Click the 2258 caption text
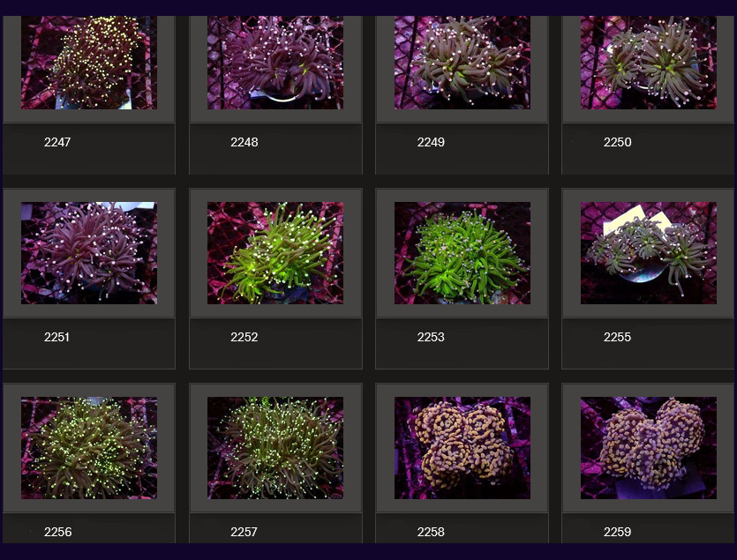The height and width of the screenshot is (560, 737). pos(431,532)
